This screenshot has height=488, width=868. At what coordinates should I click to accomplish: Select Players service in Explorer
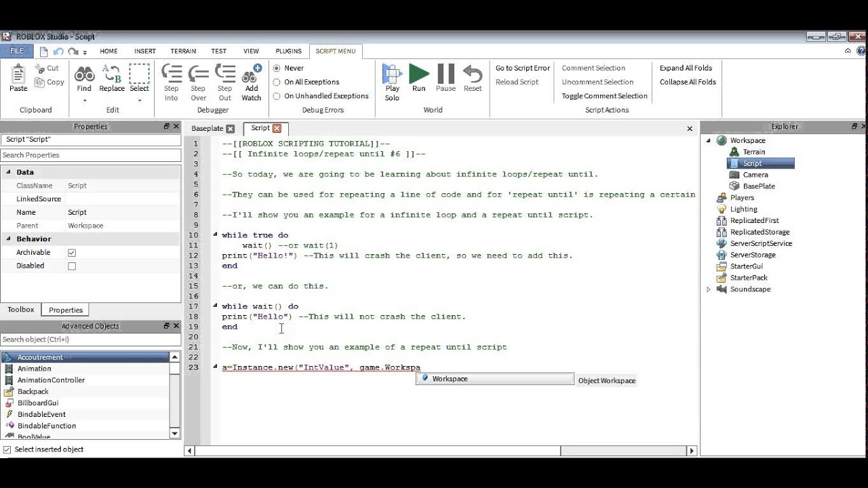click(x=741, y=198)
